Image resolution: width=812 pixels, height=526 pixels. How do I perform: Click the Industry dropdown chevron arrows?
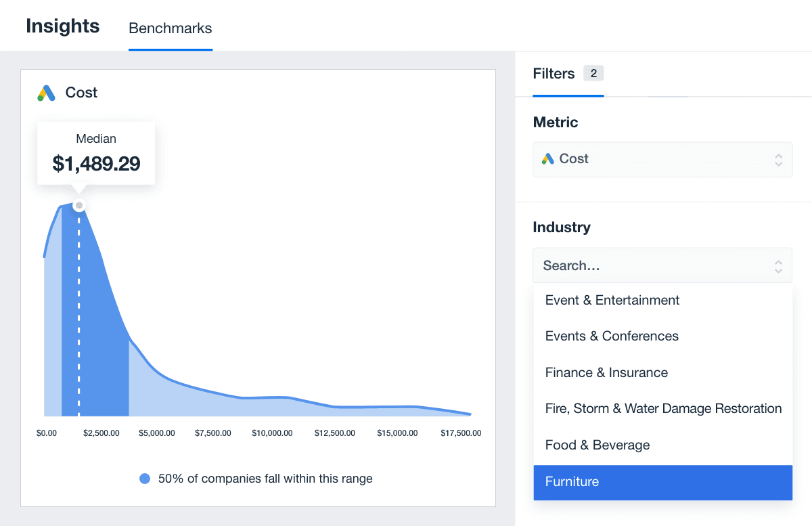[x=778, y=266]
